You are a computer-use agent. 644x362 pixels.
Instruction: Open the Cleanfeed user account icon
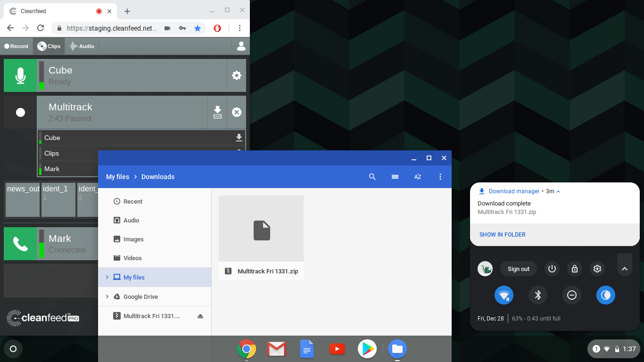click(x=241, y=46)
